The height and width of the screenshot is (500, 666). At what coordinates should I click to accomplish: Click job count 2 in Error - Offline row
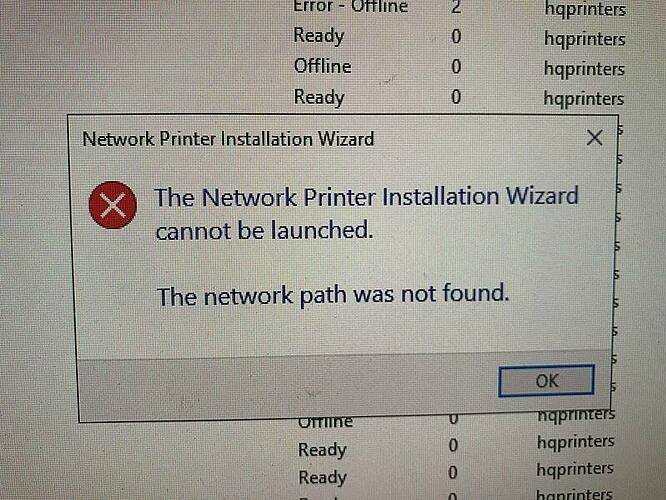456,7
